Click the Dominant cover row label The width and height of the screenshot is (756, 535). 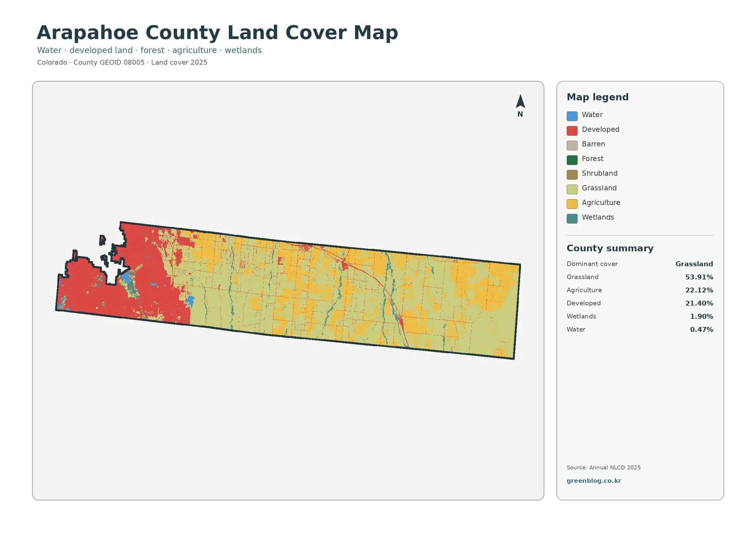coord(592,264)
